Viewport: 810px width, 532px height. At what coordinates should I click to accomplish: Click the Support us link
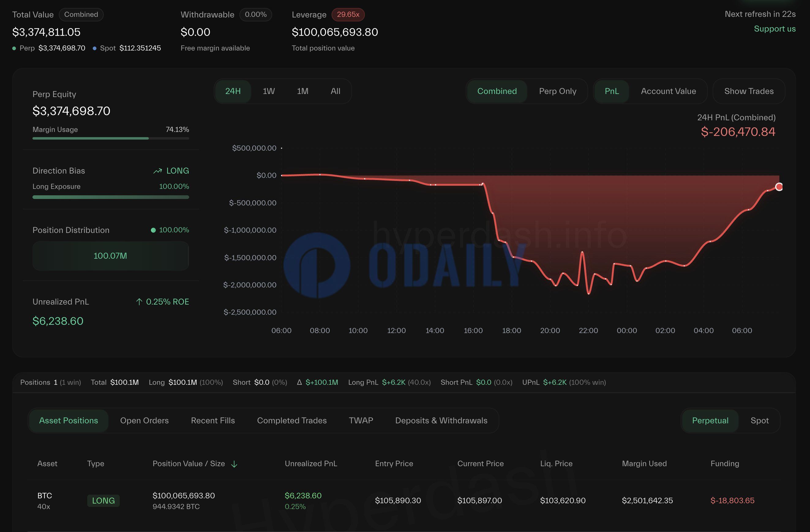[774, 28]
